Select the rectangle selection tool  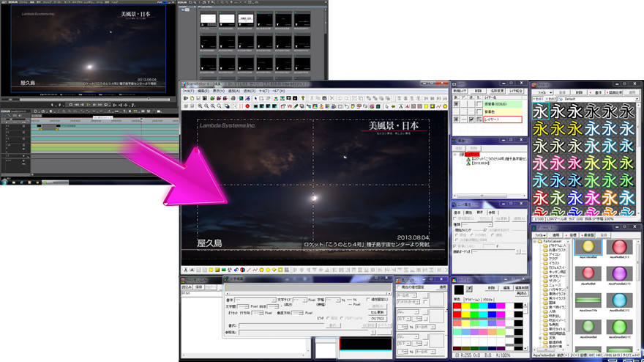(x=261, y=98)
